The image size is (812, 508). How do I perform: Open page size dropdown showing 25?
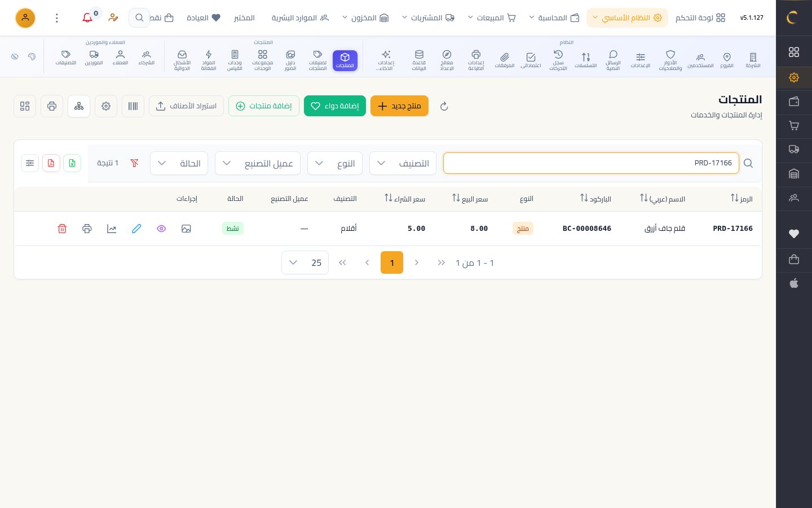click(x=305, y=262)
